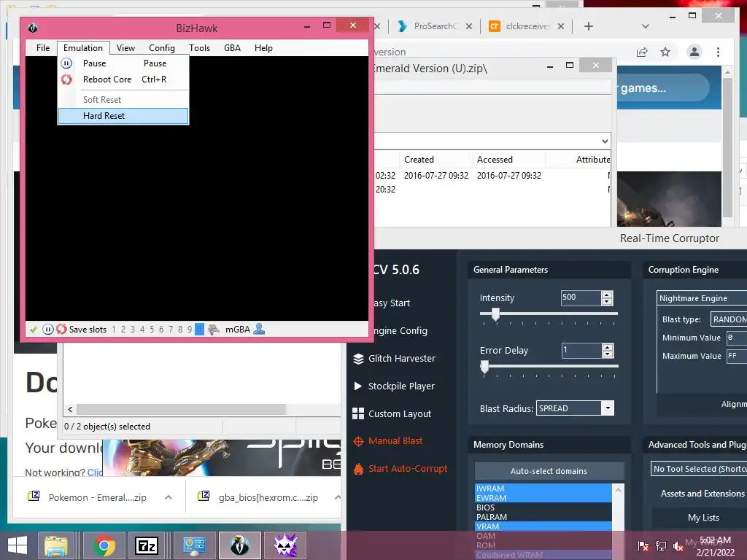Viewport: 747px width, 560px height.
Task: Select Hard Reset in Emulation menu
Action: (x=123, y=116)
